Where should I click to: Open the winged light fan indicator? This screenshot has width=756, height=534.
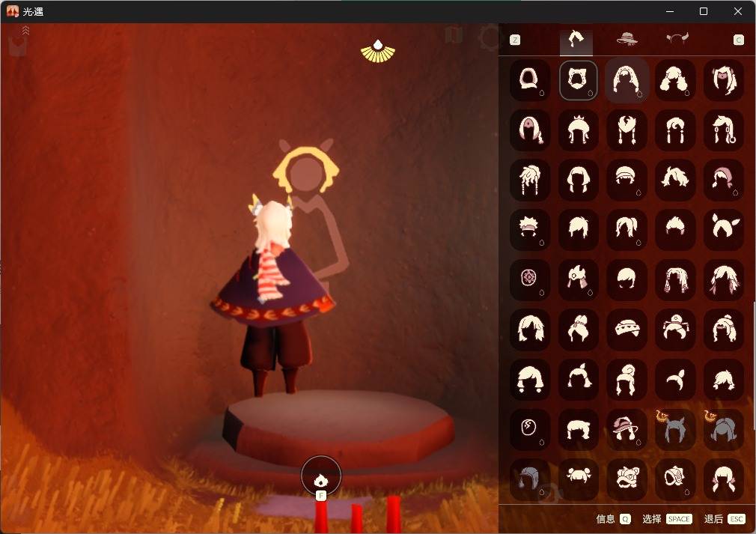pyautogui.click(x=377, y=51)
